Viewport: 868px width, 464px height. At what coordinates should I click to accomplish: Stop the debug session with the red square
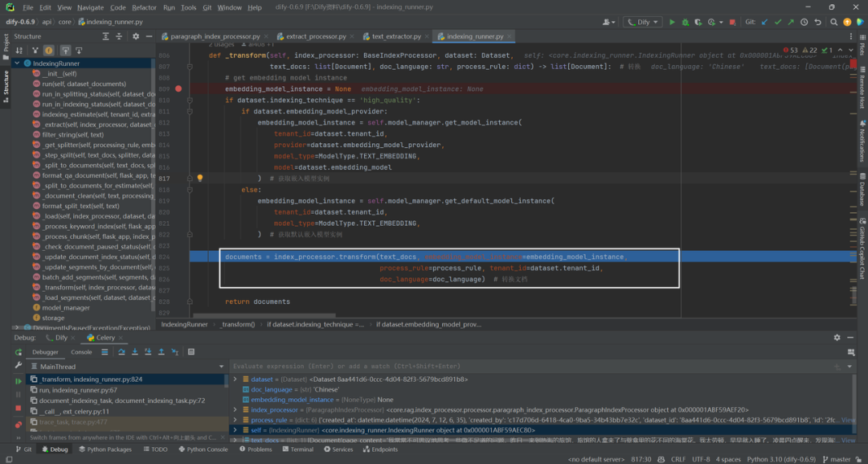[x=18, y=408]
